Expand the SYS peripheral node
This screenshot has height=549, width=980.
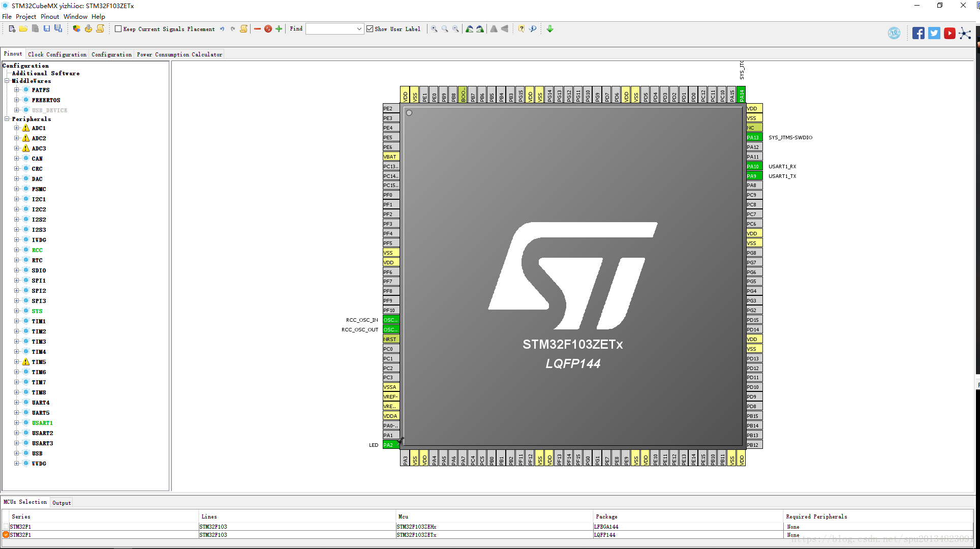point(16,311)
